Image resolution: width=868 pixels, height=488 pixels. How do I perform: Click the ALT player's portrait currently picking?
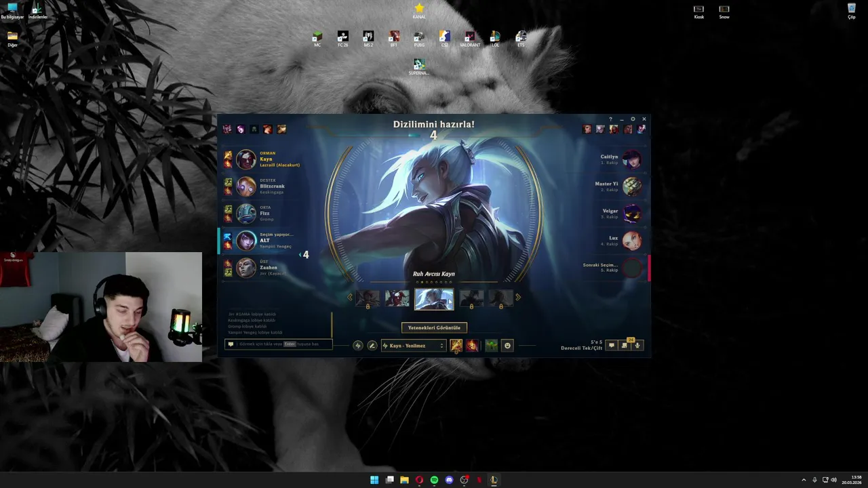click(x=246, y=241)
